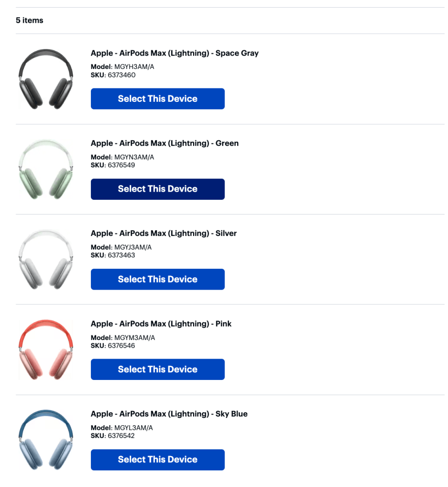This screenshot has width=448, height=487.
Task: Select This Device for Space Gray AirPods Max
Action: (x=157, y=99)
